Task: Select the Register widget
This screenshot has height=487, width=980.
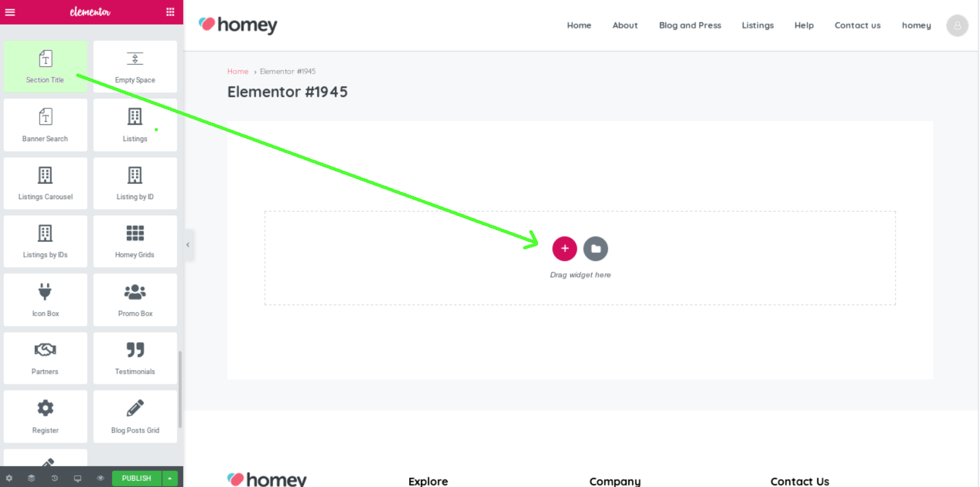Action: (x=45, y=416)
